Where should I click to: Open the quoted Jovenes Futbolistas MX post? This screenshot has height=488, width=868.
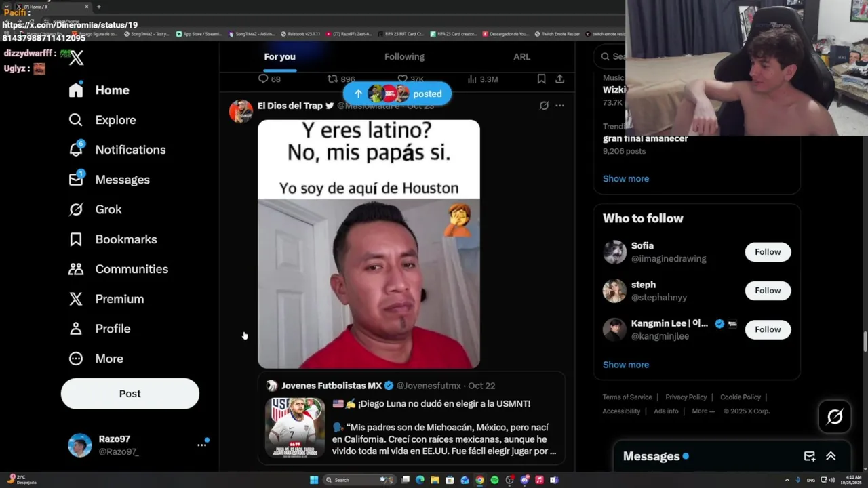411,418
